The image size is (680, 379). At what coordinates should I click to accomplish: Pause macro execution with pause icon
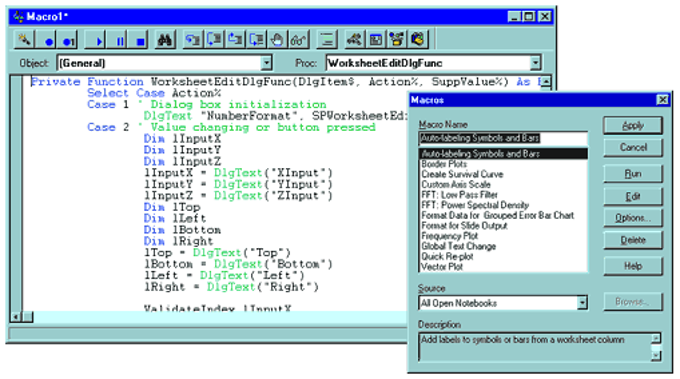(x=119, y=40)
